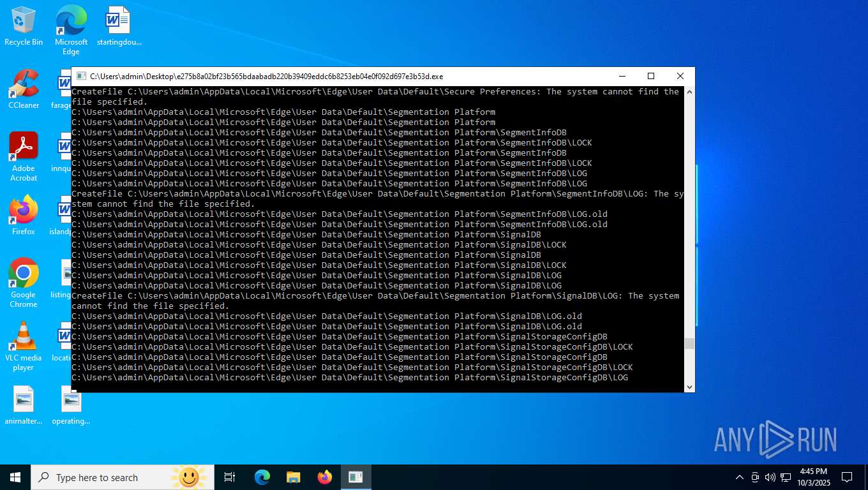Click the CreateFile SegmentInfoDB\LOG error line
This screenshot has height=490, width=868.
(x=378, y=199)
